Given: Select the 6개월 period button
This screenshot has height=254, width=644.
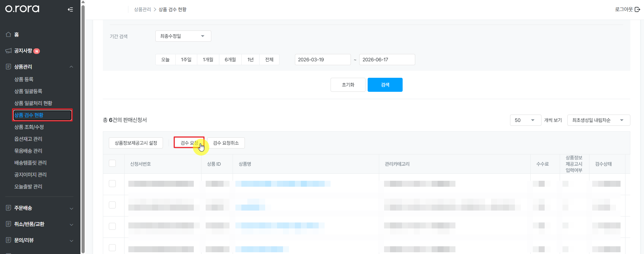Looking at the screenshot, I should (230, 60).
